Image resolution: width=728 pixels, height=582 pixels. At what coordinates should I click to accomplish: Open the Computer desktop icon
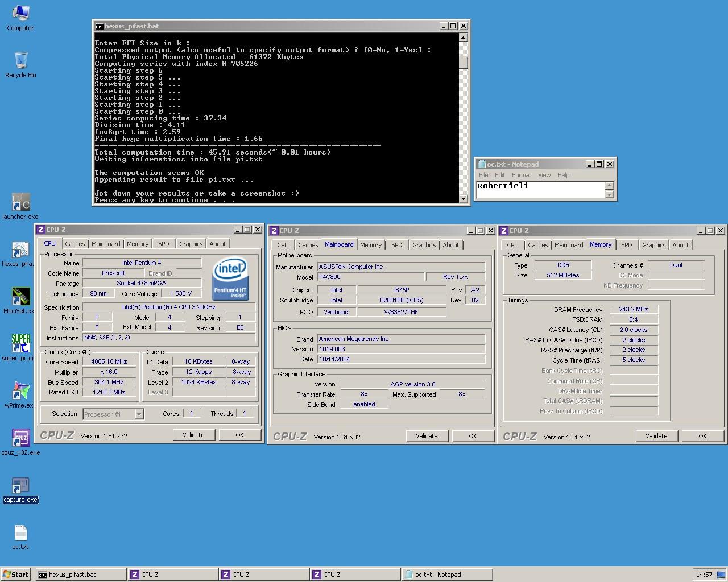[20, 17]
